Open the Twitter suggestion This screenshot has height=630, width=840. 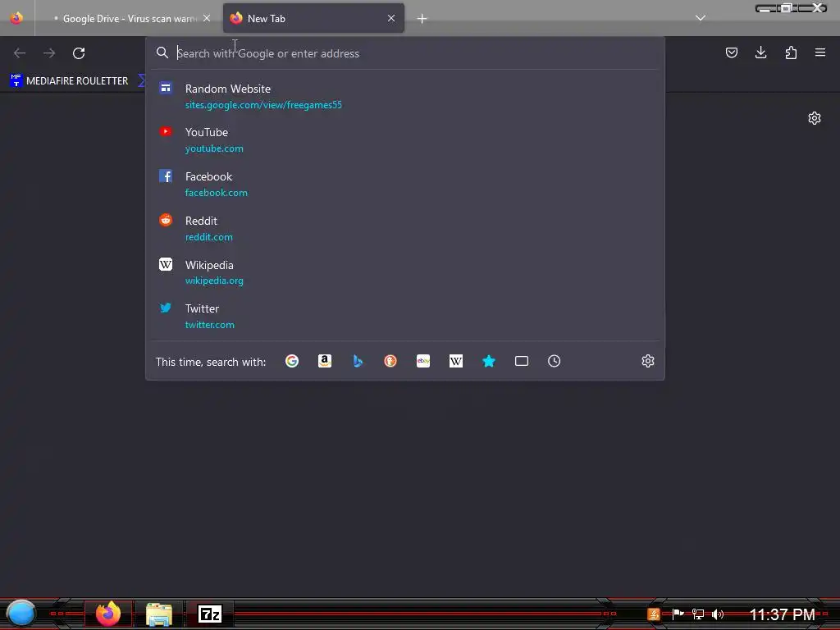(404, 316)
